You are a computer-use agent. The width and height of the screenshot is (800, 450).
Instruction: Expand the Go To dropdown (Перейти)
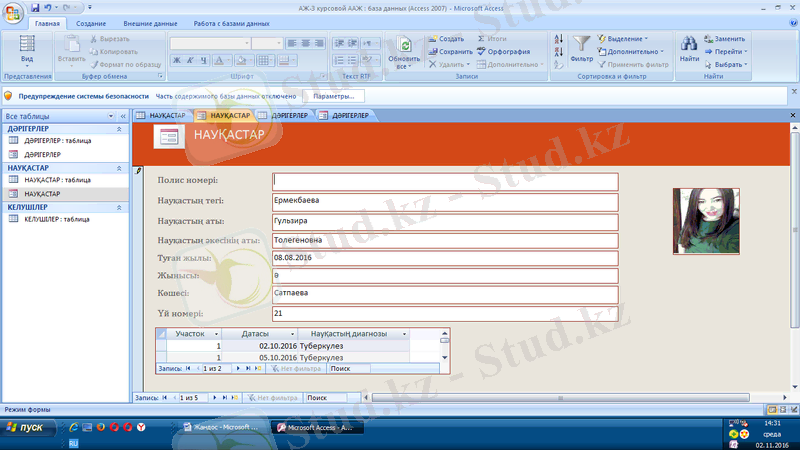[x=729, y=51]
